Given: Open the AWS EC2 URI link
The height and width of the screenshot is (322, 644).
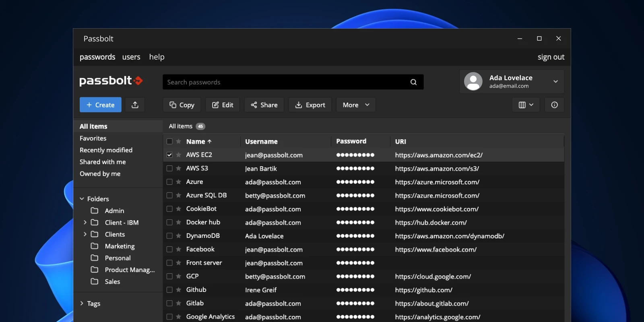Looking at the screenshot, I should coord(439,155).
